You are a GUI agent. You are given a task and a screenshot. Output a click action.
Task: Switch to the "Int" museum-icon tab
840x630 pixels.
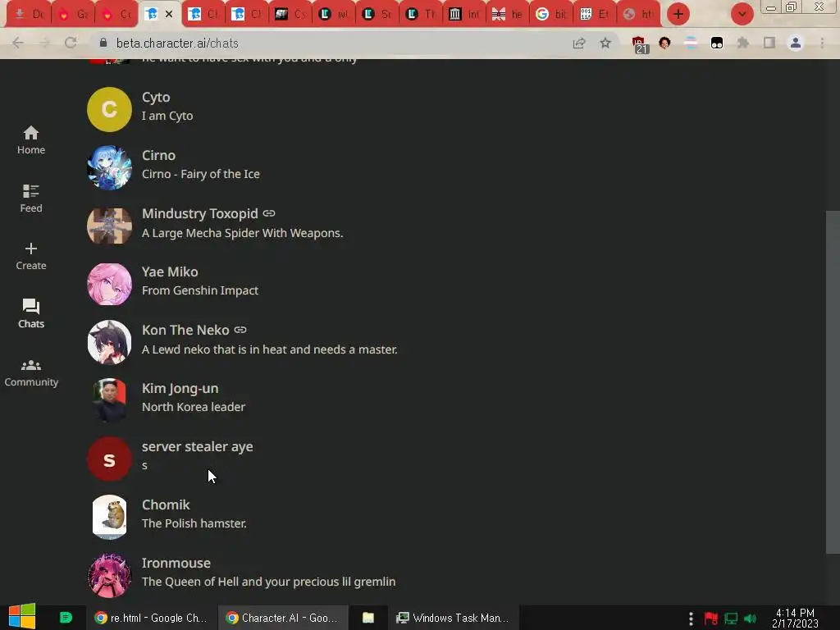(x=464, y=14)
